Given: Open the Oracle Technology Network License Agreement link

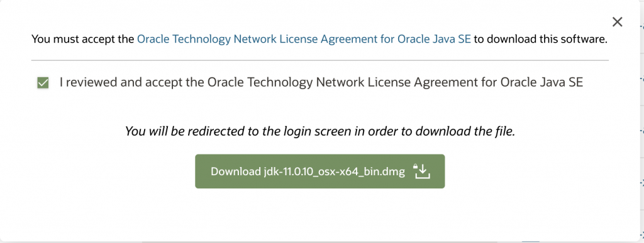Looking at the screenshot, I should tap(304, 40).
